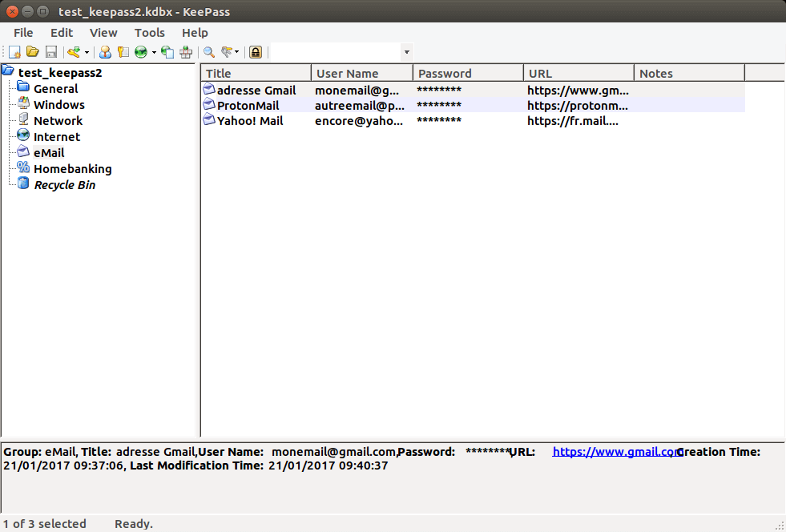Click the Open URL globe icon

pos(141,52)
